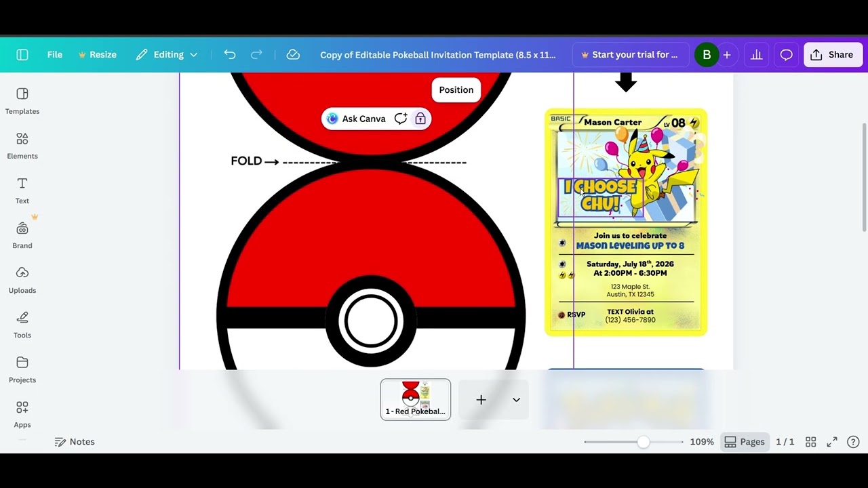Redo the last action
This screenshot has height=488, width=868.
(256, 55)
